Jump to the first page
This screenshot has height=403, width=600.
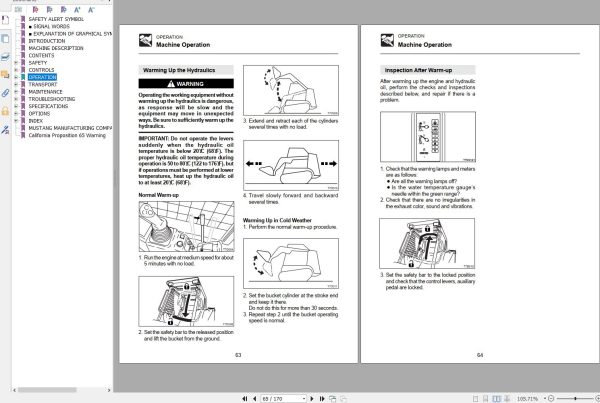tap(245, 399)
